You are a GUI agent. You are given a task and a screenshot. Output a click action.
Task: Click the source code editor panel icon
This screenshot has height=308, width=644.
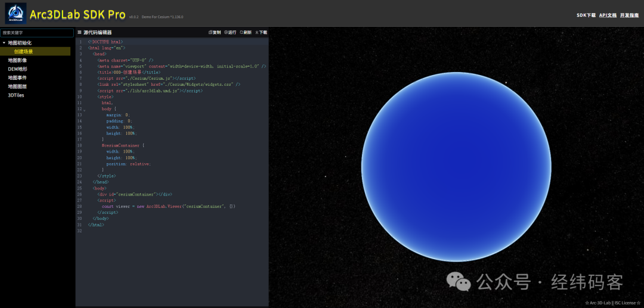(80, 32)
